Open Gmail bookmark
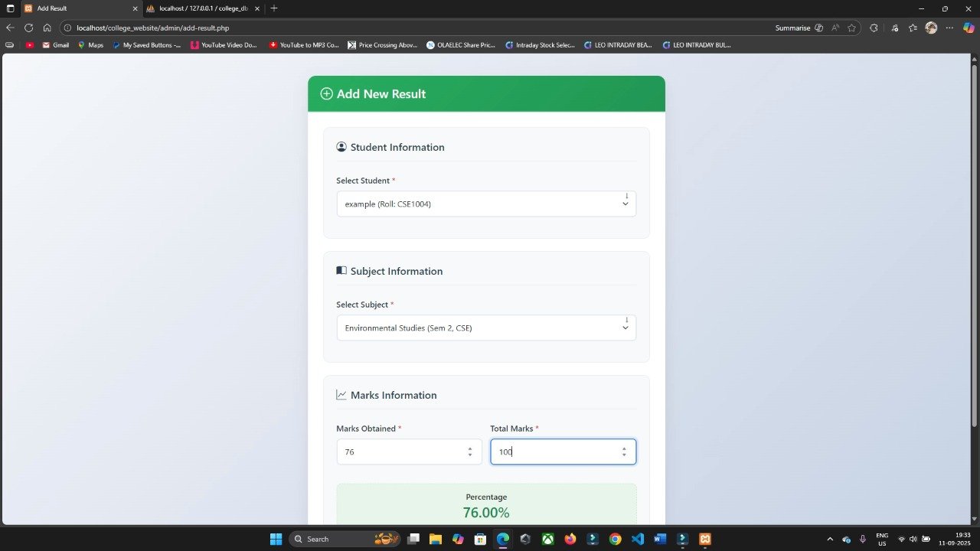The width and height of the screenshot is (980, 551). coord(55,45)
